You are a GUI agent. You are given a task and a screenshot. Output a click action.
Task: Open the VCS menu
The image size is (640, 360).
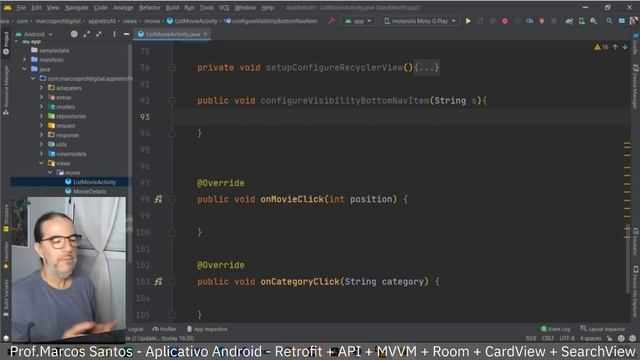click(224, 8)
